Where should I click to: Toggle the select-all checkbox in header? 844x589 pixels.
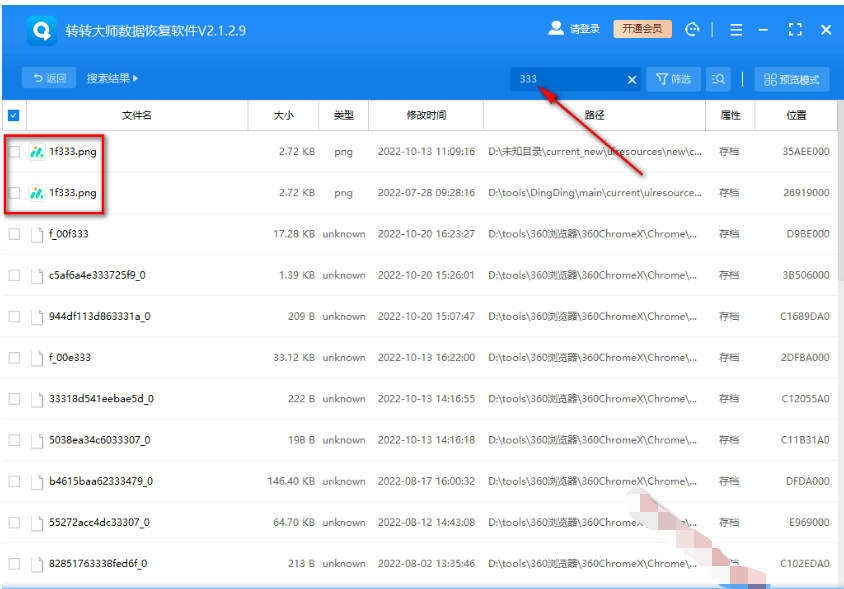pos(14,115)
